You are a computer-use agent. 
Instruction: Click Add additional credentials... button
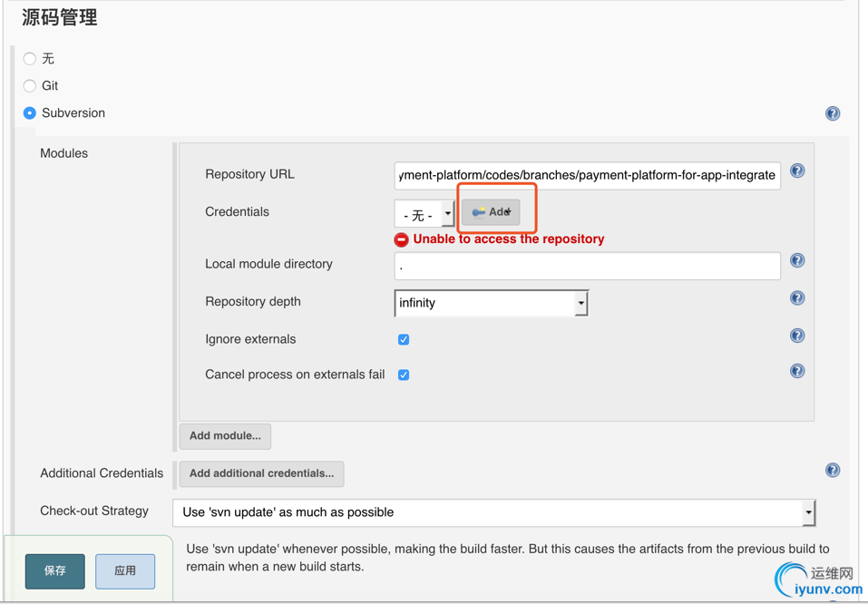(261, 474)
